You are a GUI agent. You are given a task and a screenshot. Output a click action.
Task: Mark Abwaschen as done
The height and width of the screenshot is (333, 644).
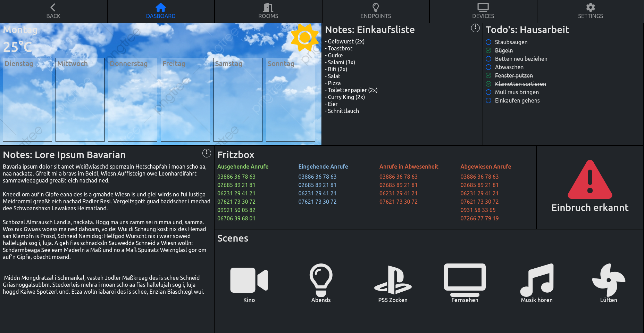click(488, 67)
